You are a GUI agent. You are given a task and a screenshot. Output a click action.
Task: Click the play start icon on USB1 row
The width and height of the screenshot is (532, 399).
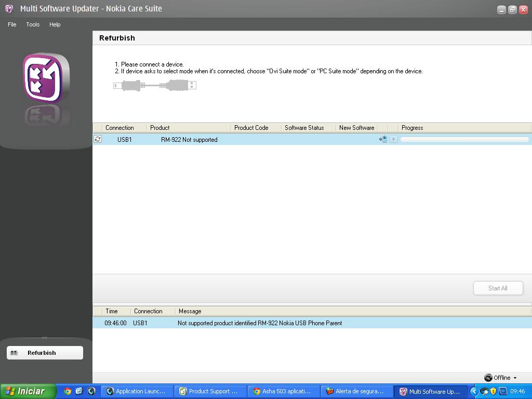click(x=394, y=139)
